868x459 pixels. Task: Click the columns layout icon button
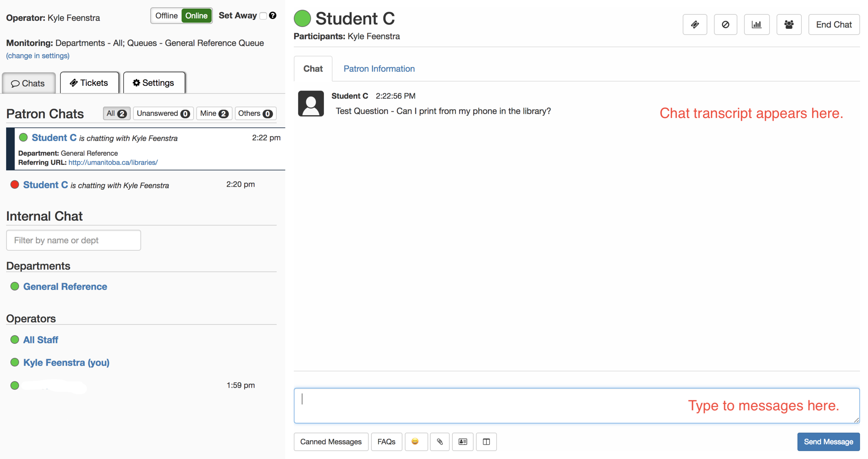click(x=486, y=441)
